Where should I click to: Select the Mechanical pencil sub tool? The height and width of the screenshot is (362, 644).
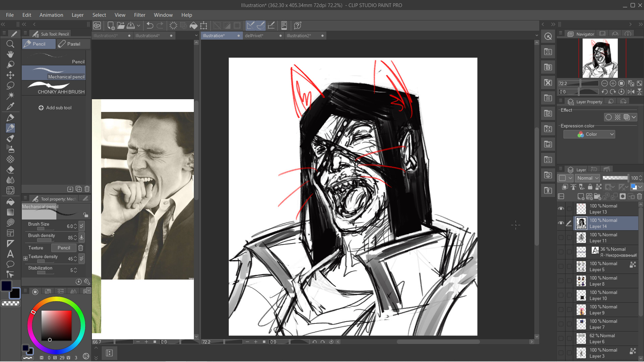(54, 73)
